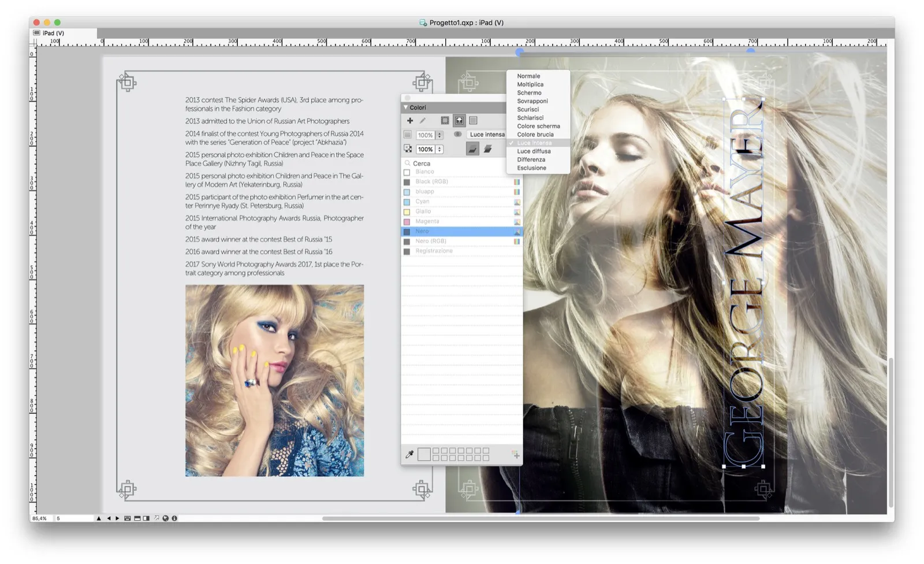Select the picture color icon in Colori panel

coord(459,121)
